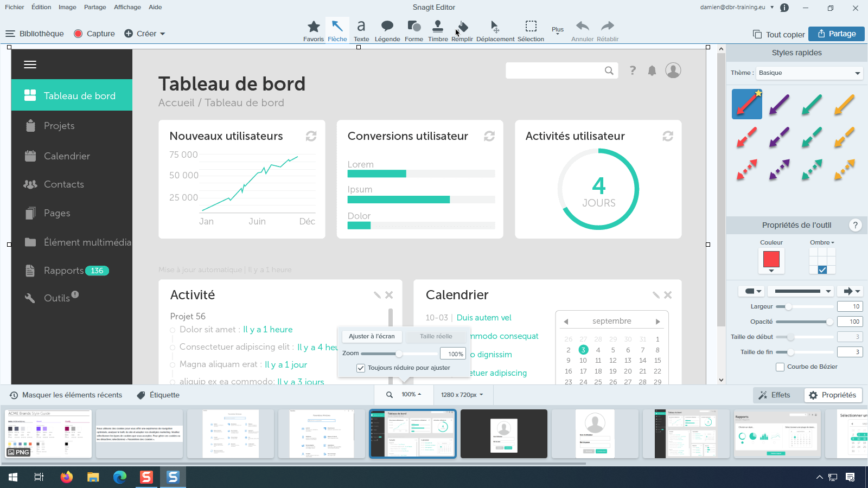The width and height of the screenshot is (868, 488).
Task: Choose the red arrow with shadow style
Action: coord(747,137)
